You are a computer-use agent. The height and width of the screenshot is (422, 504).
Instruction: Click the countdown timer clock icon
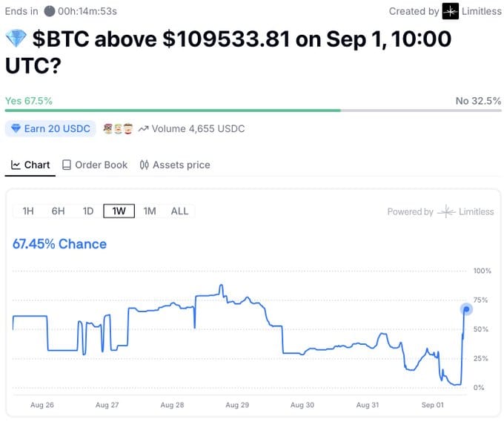pyautogui.click(x=49, y=11)
